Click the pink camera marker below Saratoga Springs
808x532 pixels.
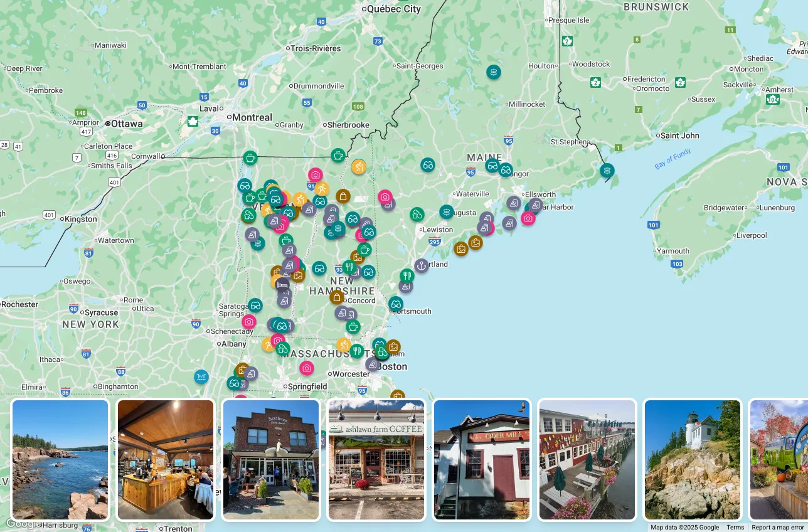[x=249, y=322]
